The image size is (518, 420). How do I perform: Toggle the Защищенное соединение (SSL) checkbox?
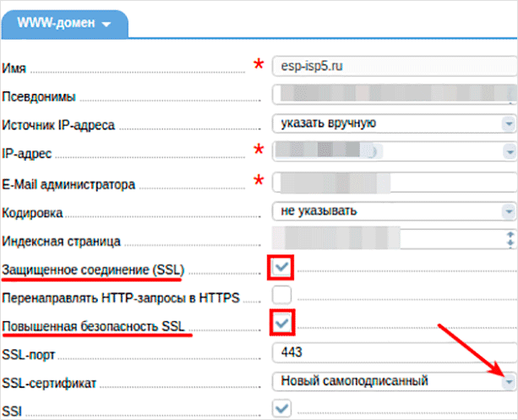pyautogui.click(x=283, y=269)
